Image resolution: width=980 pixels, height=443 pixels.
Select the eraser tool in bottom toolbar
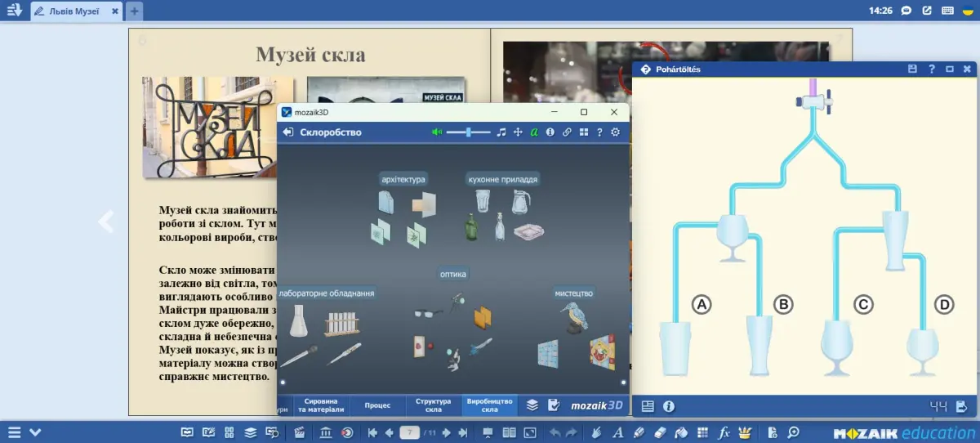click(x=661, y=432)
